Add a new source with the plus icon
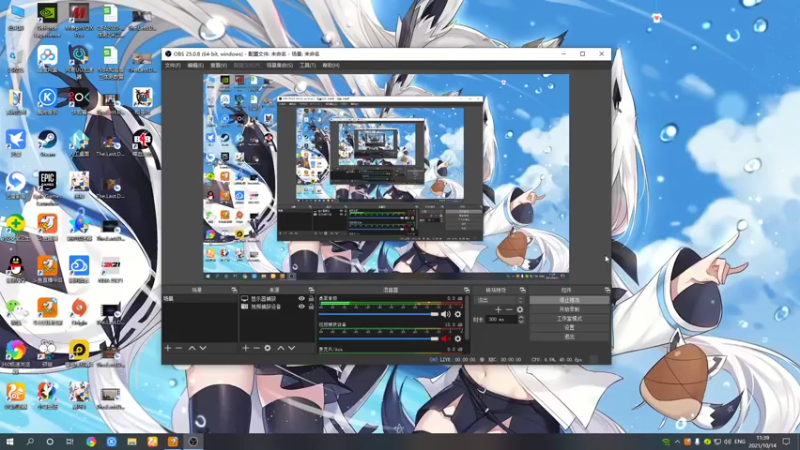The height and width of the screenshot is (450, 800). point(245,348)
